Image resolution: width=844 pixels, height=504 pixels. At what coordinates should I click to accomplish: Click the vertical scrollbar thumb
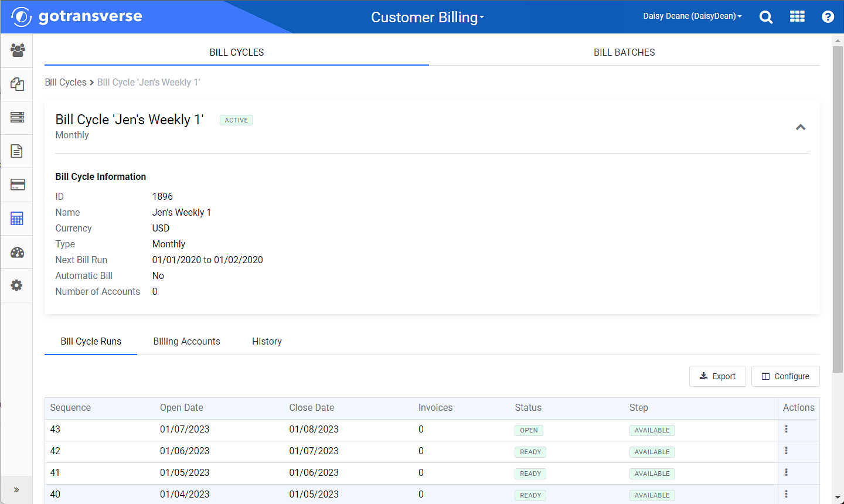838,209
